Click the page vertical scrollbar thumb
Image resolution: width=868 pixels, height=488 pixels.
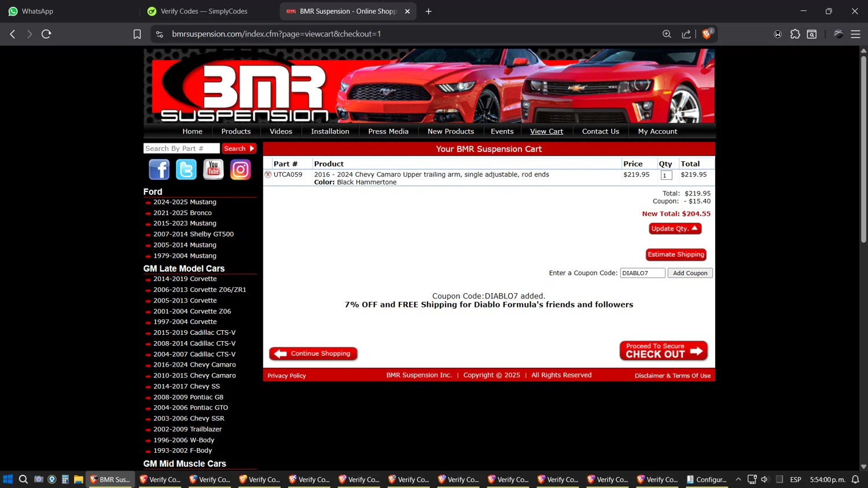863,149
